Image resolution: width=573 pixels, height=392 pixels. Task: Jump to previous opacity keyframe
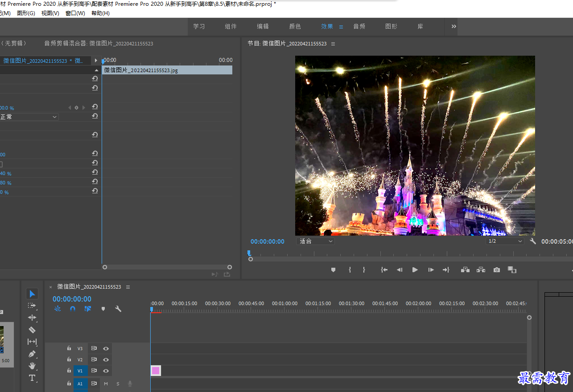coord(69,107)
